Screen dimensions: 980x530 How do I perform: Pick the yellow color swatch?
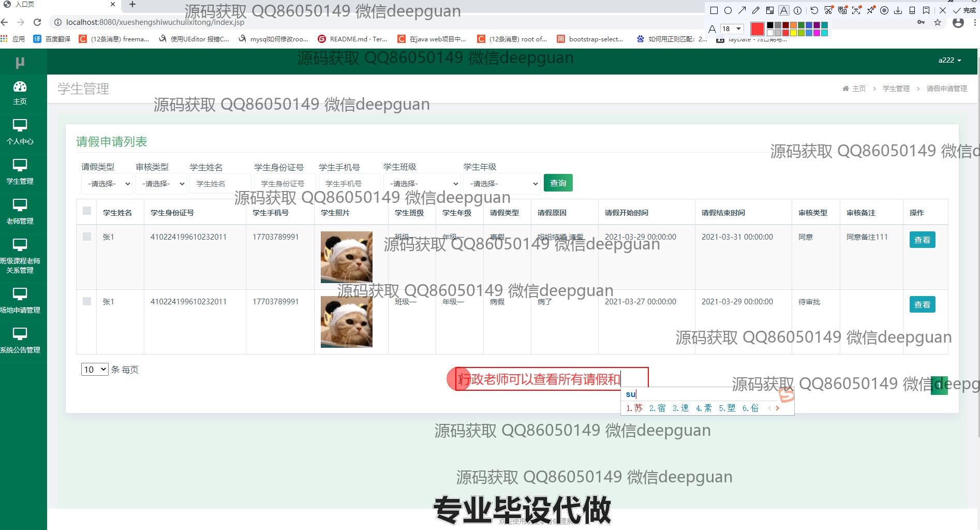(x=794, y=33)
